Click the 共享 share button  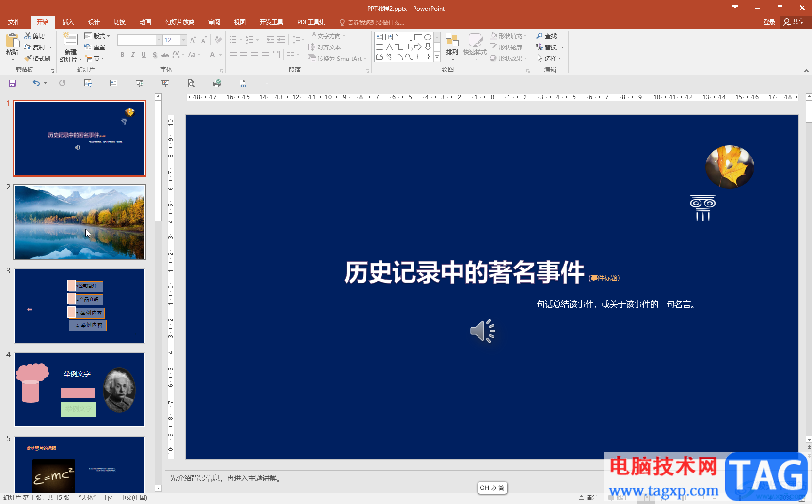click(x=794, y=22)
